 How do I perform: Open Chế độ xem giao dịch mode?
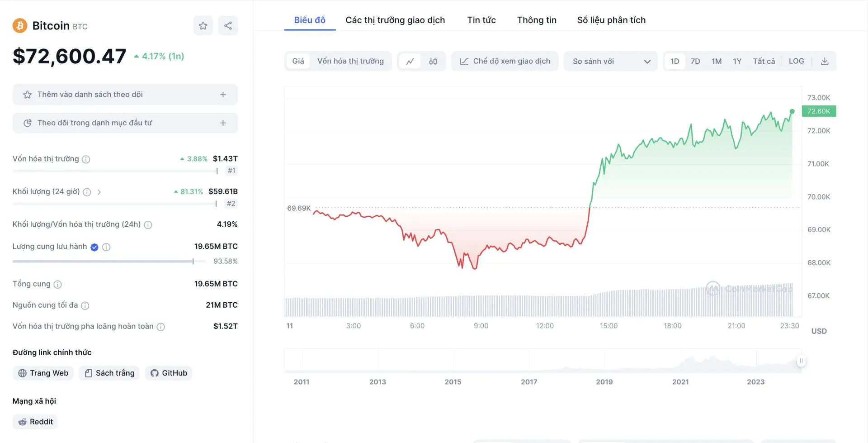505,61
